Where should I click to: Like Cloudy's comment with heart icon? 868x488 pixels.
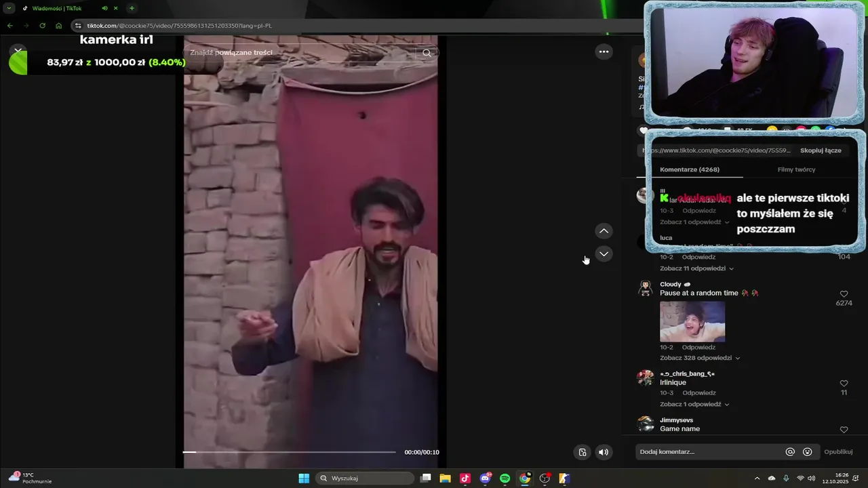click(x=844, y=294)
